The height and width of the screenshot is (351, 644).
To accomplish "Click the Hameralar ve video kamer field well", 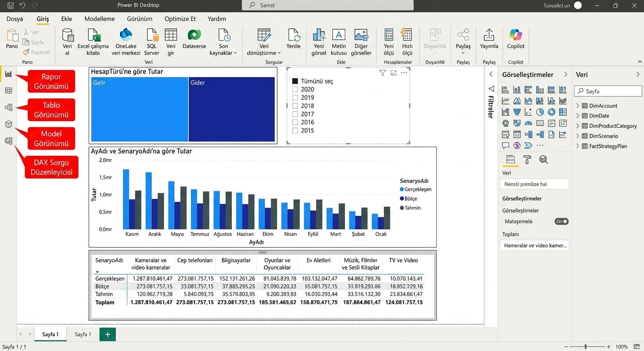I will (x=535, y=245).
